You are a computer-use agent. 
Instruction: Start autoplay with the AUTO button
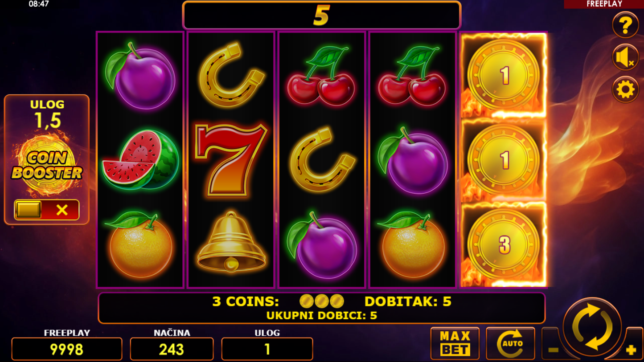click(x=510, y=343)
